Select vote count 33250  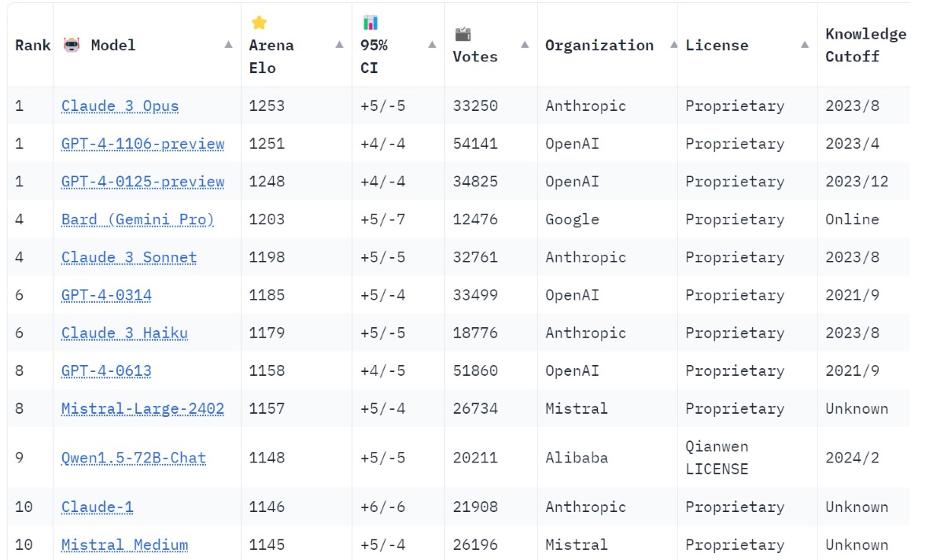coord(475,106)
